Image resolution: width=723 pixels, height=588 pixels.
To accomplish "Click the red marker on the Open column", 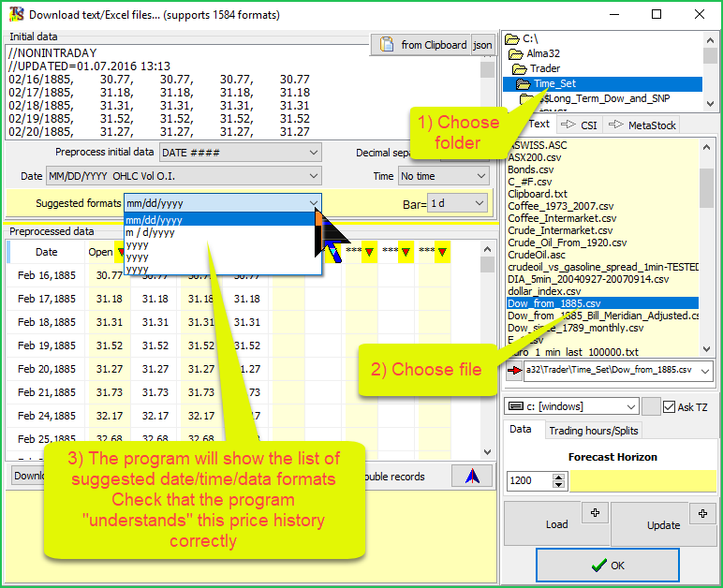I will pos(121,252).
